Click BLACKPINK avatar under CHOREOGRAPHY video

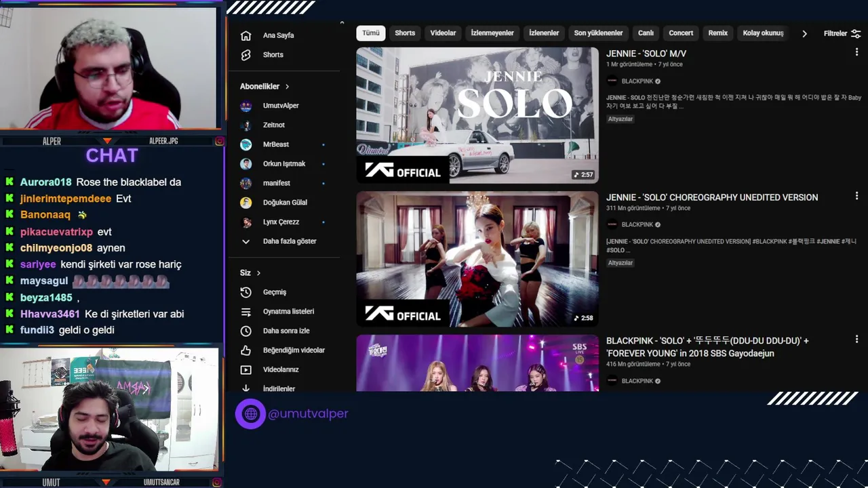[612, 224]
